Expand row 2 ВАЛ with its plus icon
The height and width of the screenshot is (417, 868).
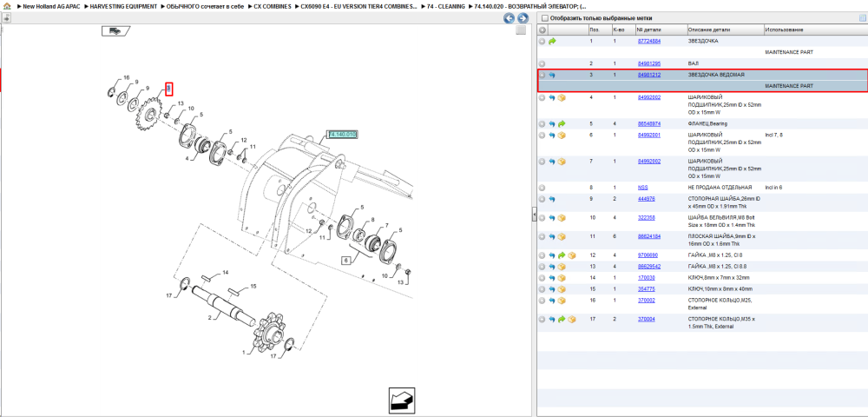coord(542,64)
